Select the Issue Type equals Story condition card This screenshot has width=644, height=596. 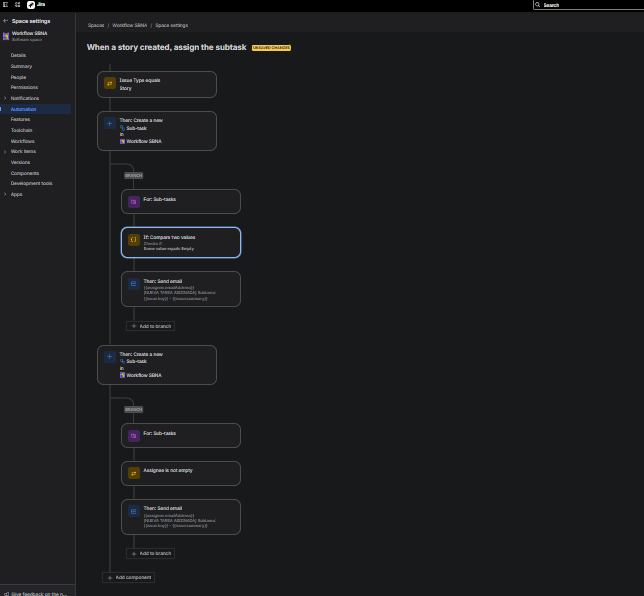[x=157, y=84]
